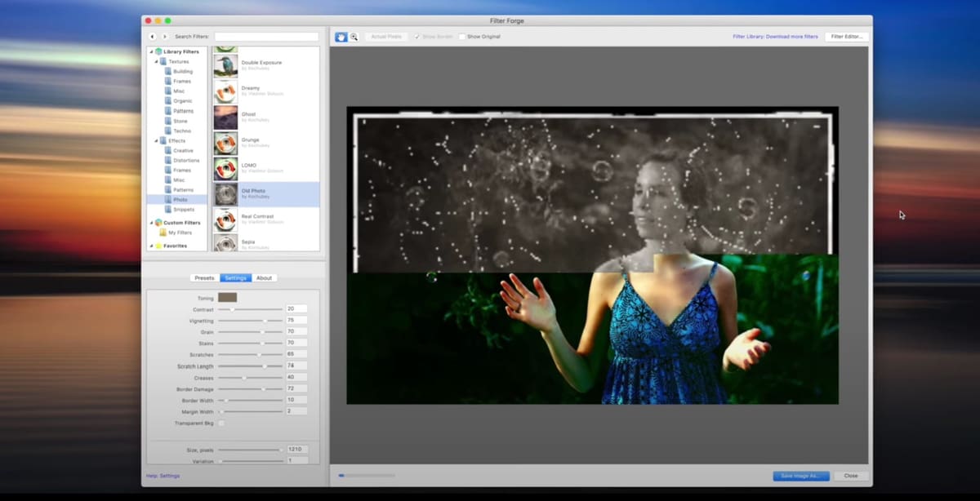Click the Old Photo filter name
Screen dimensions: 980x501
click(x=253, y=191)
